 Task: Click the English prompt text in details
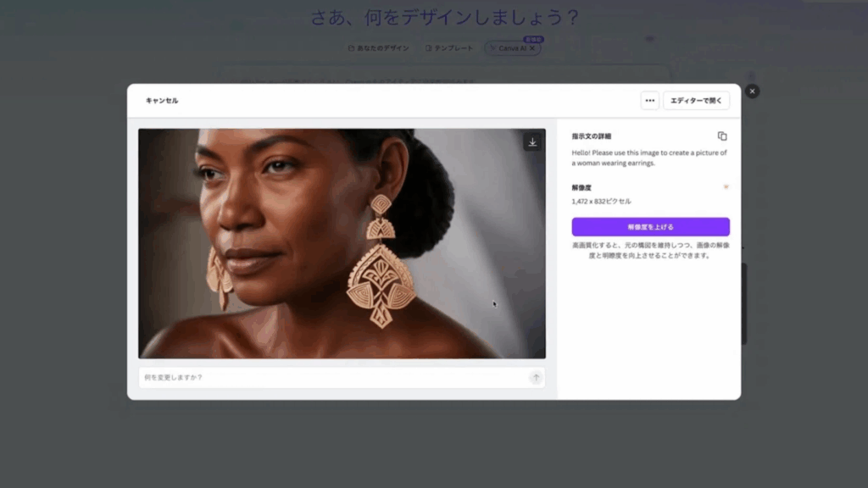(x=648, y=158)
